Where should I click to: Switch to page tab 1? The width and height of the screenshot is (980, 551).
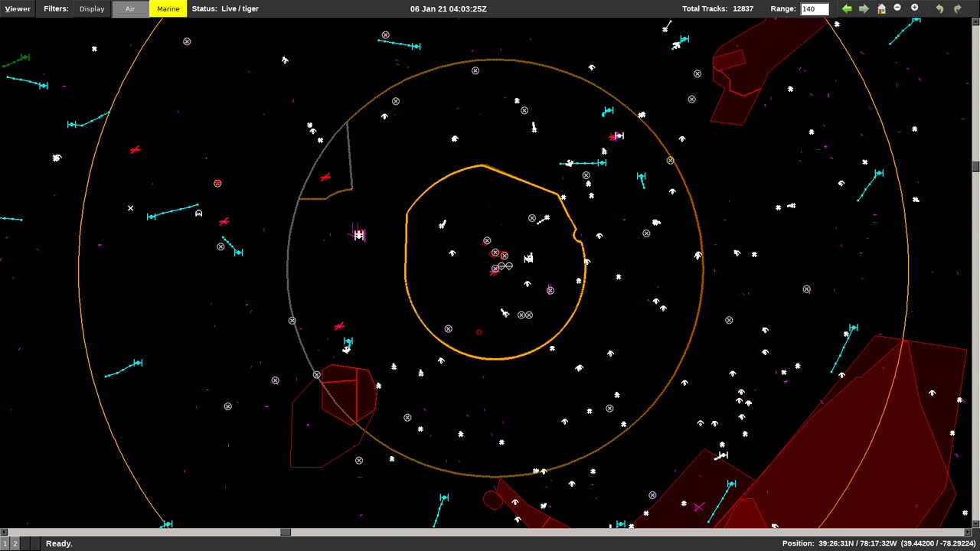5,543
